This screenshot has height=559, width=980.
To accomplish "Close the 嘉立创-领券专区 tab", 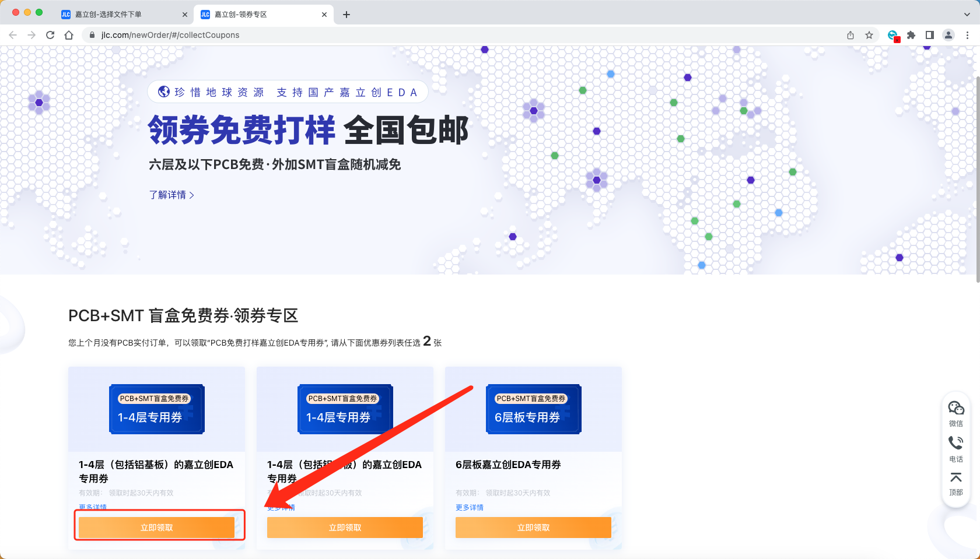I will click(x=324, y=15).
